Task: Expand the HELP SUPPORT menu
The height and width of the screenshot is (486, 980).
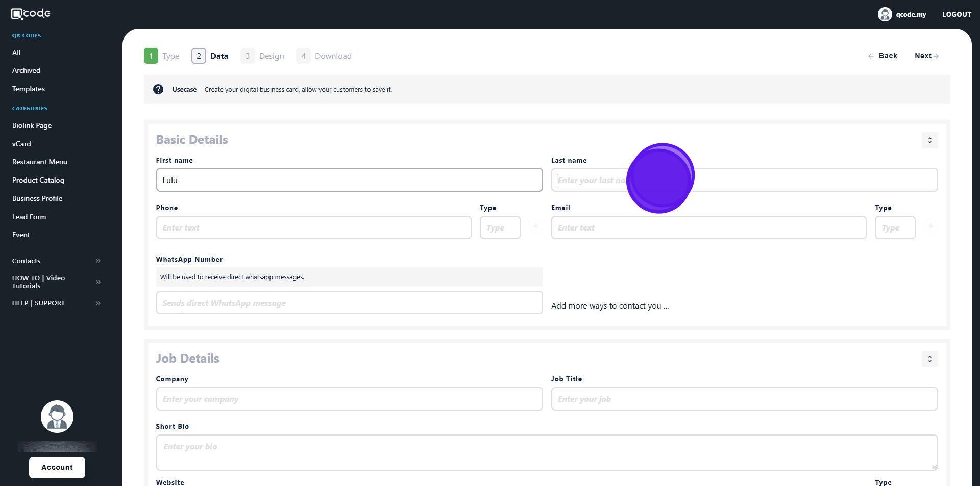Action: (x=98, y=303)
